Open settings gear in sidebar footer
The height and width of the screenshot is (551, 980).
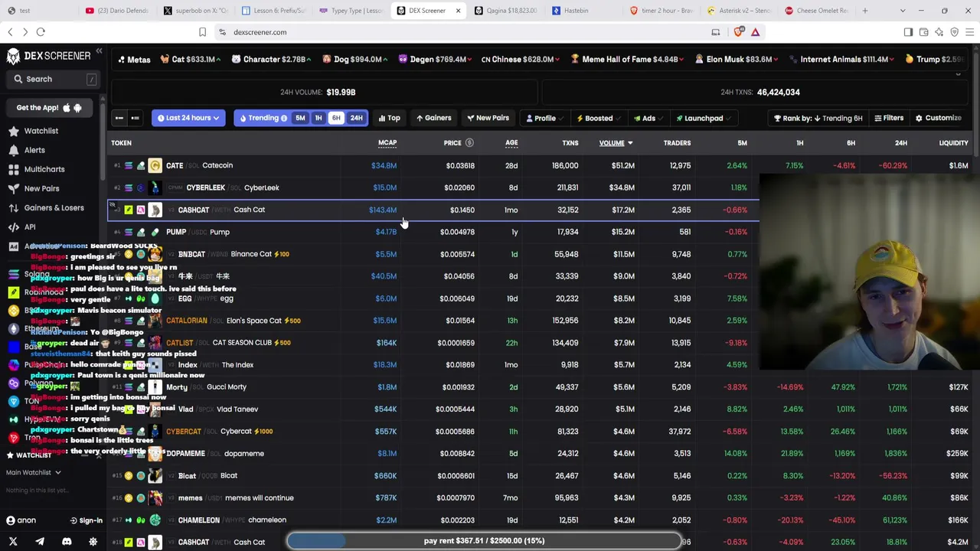click(93, 542)
